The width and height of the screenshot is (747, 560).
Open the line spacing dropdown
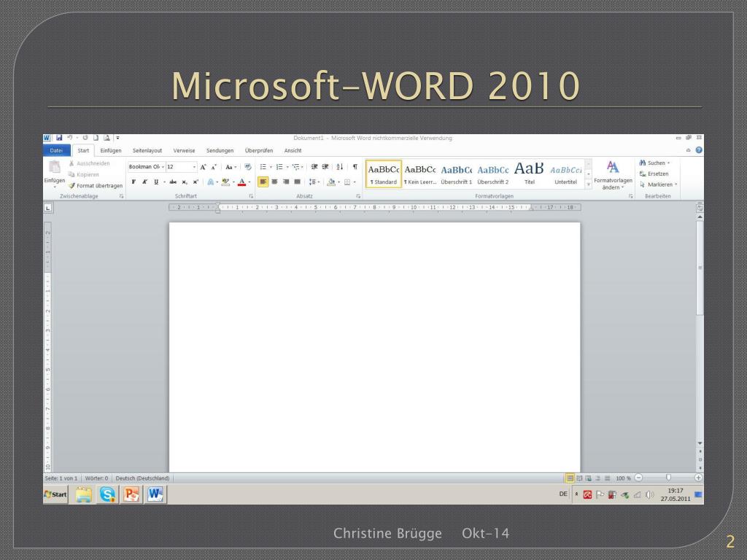click(314, 182)
